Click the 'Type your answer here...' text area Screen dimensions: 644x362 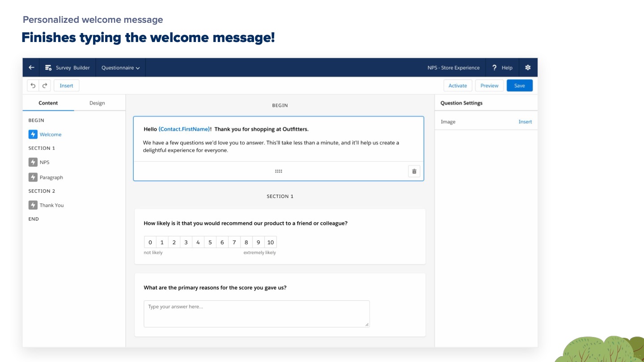(257, 314)
